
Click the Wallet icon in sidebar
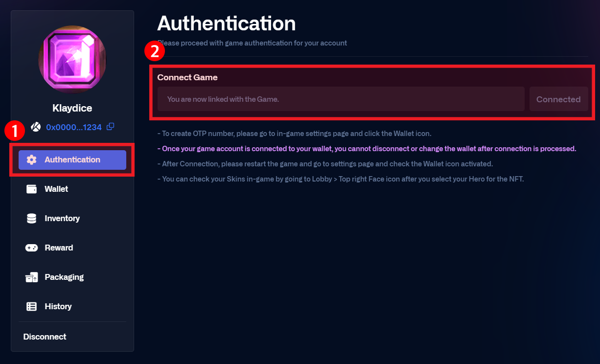coord(32,189)
